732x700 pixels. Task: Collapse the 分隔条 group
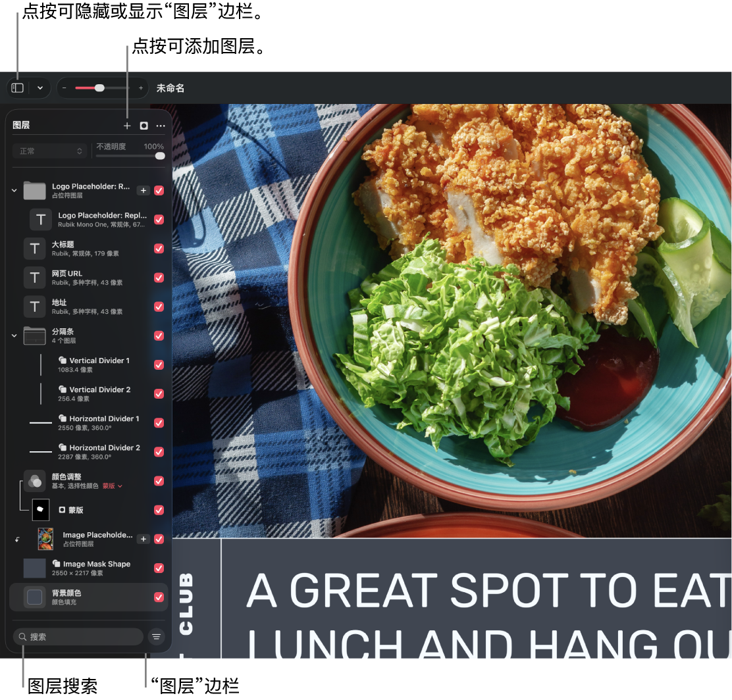point(14,336)
